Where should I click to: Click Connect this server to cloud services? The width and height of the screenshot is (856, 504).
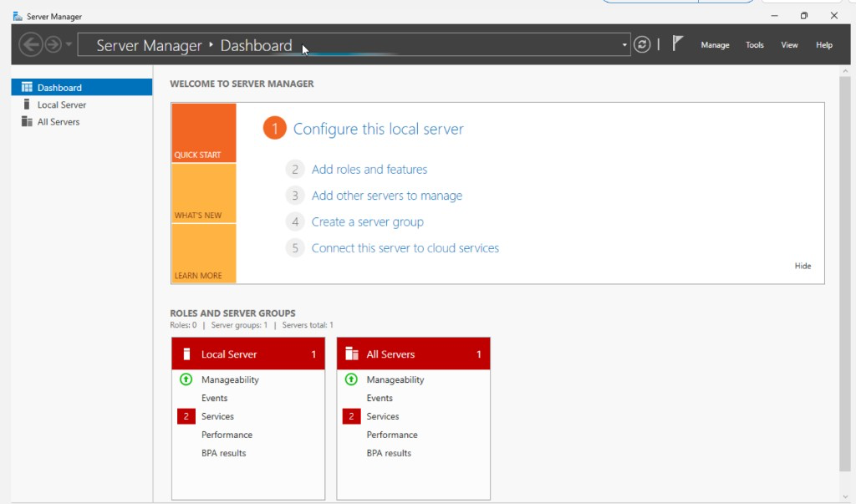(405, 248)
